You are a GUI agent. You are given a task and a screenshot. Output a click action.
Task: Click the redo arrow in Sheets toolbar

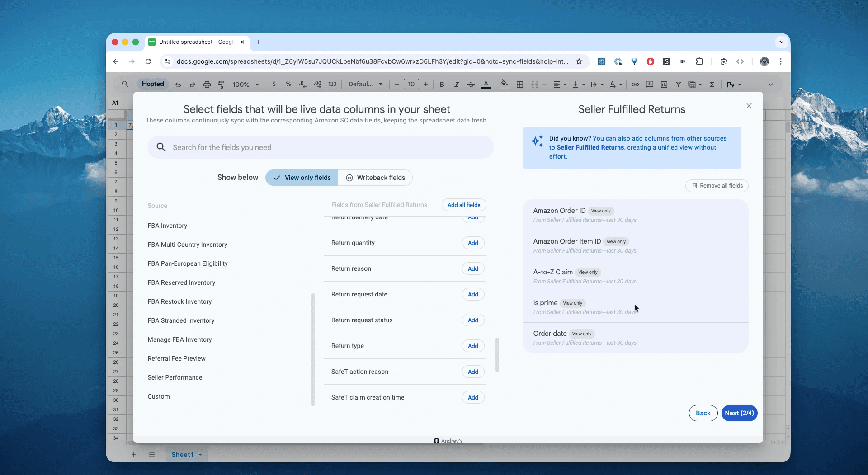pyautogui.click(x=192, y=85)
